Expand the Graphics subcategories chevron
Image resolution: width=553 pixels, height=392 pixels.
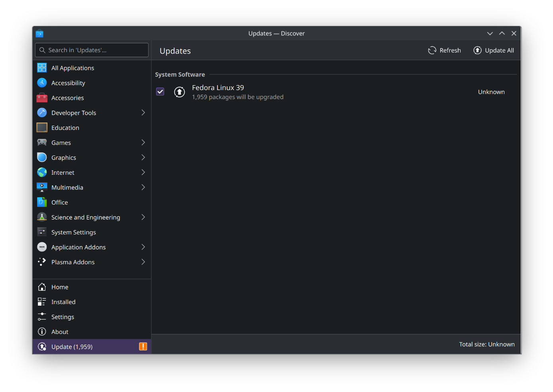coord(143,157)
